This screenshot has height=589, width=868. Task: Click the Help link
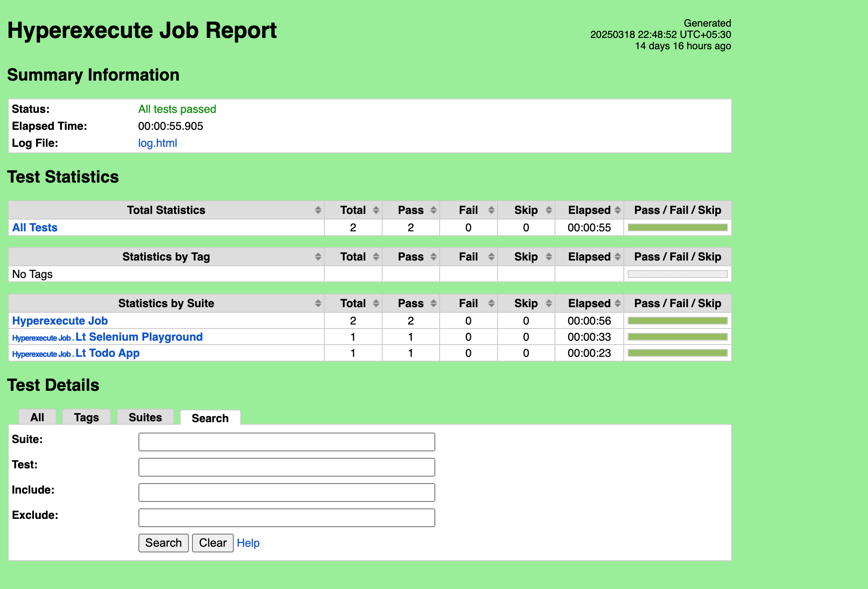[248, 543]
